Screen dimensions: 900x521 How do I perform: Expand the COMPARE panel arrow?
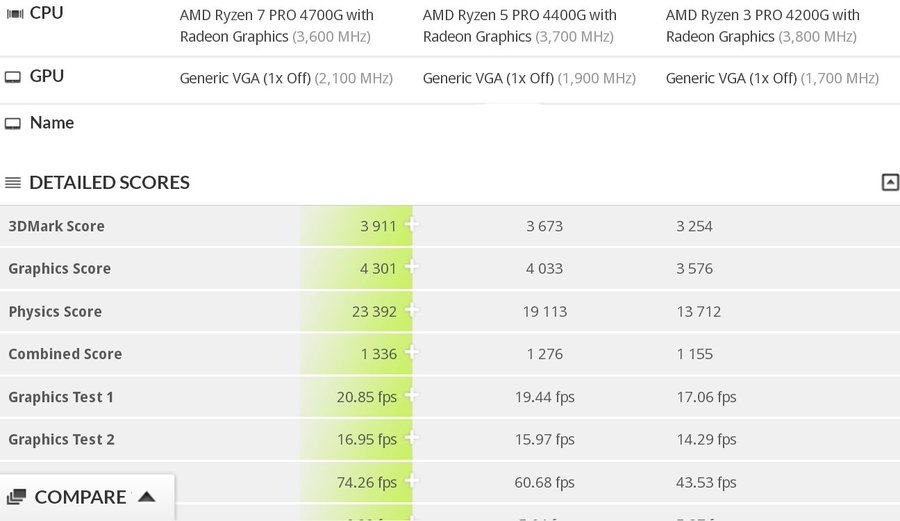[147, 497]
